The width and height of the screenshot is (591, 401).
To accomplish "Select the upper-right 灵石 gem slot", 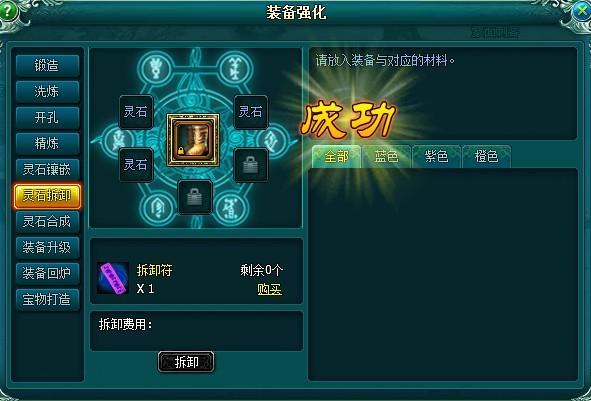I will (x=251, y=112).
